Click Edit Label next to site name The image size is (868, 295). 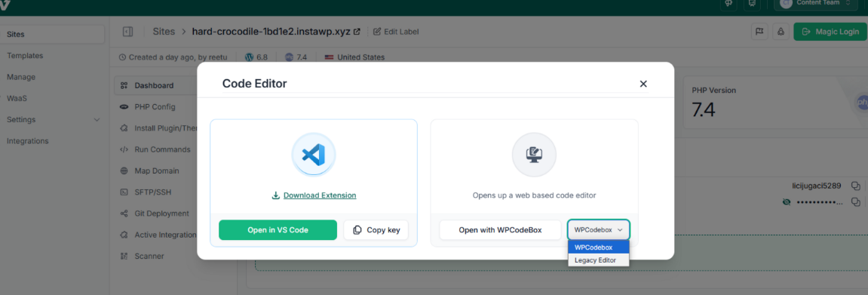click(396, 32)
